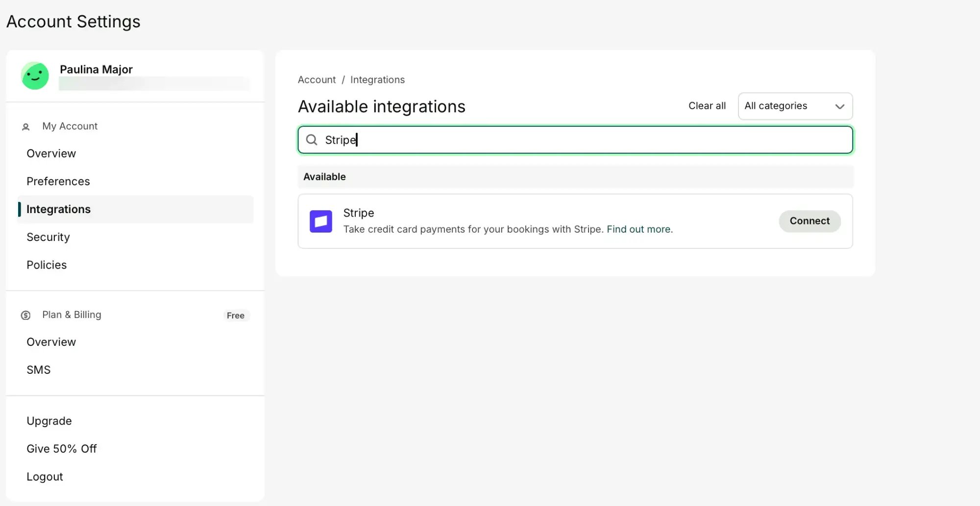
Task: Log out via Logout link
Action: tap(45, 477)
